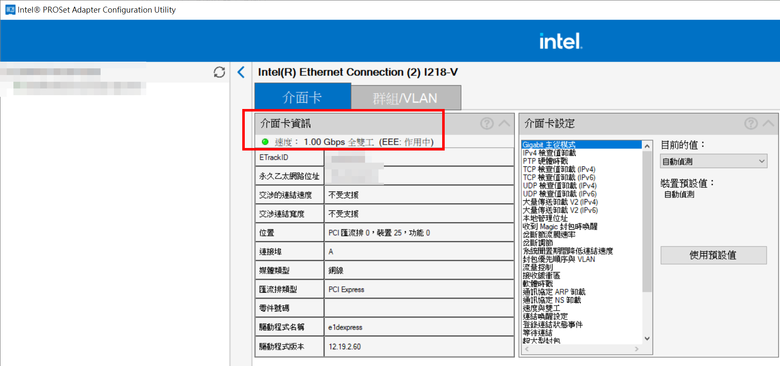
Task: Select TCP 檢查值卸載 (IPv4) setting
Action: click(559, 169)
